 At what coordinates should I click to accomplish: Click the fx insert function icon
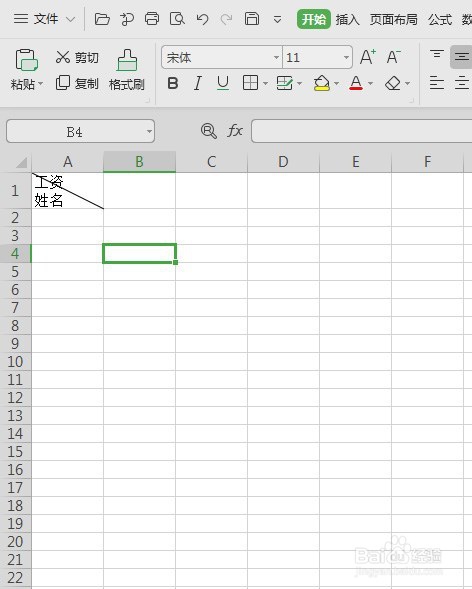(235, 131)
